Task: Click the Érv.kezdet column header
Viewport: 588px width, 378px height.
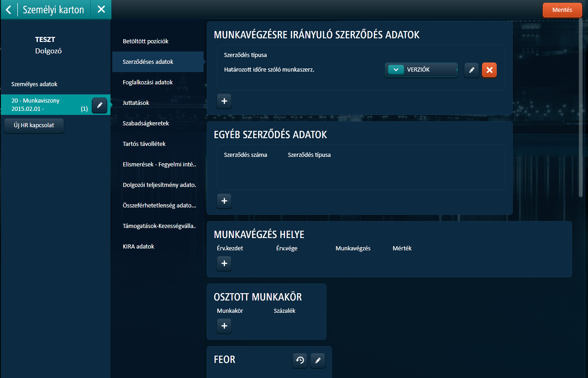Action: coord(230,249)
